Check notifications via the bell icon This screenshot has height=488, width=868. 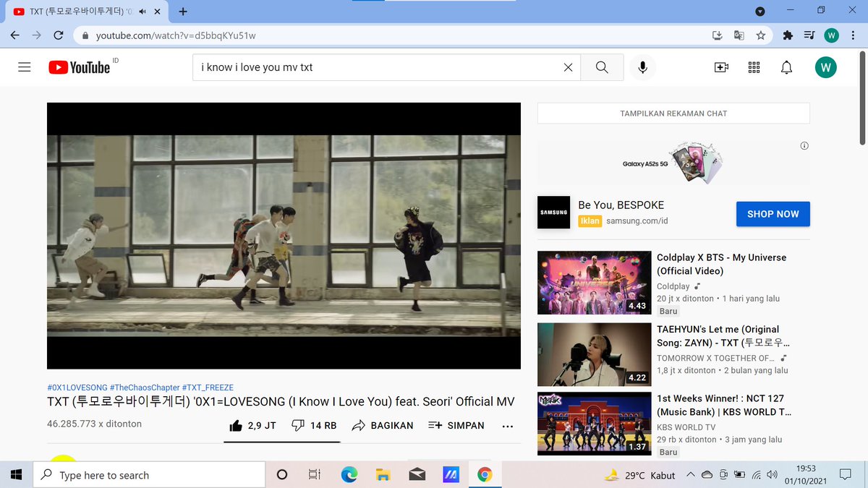click(786, 67)
